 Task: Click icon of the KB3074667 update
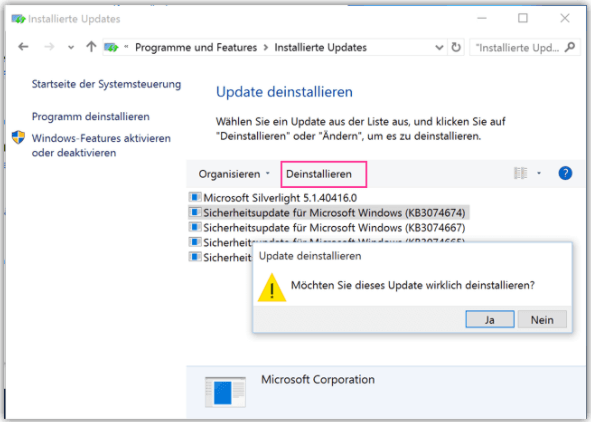pyautogui.click(x=194, y=227)
